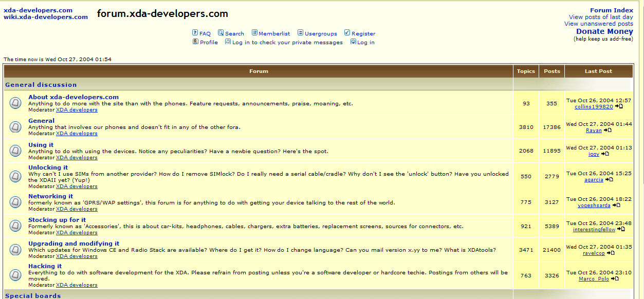This screenshot has height=299, width=644.
Task: Open moderator XDA developers link under General
Action: tap(77, 134)
